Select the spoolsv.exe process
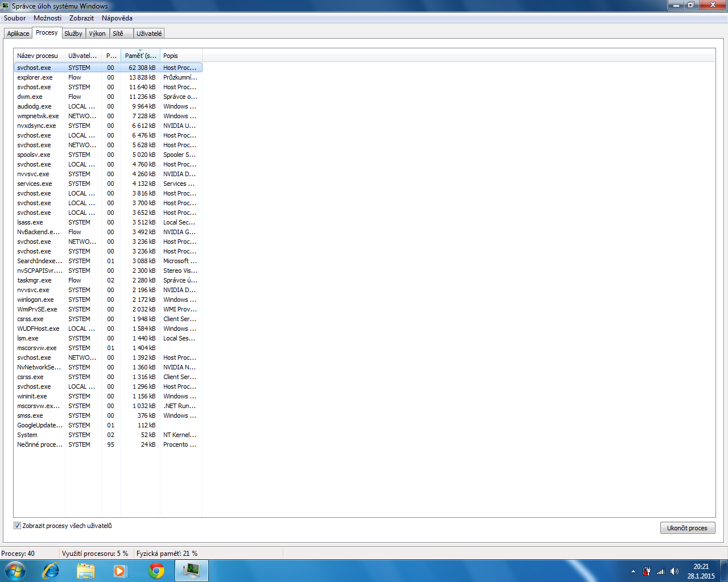This screenshot has height=582, width=728. (x=108, y=155)
